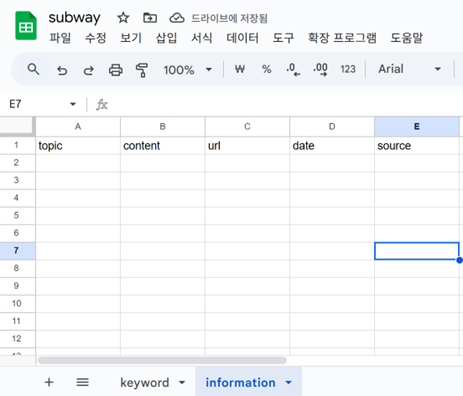Image resolution: width=463 pixels, height=396 pixels.
Task: Add a new sheet with plus button
Action: [49, 382]
